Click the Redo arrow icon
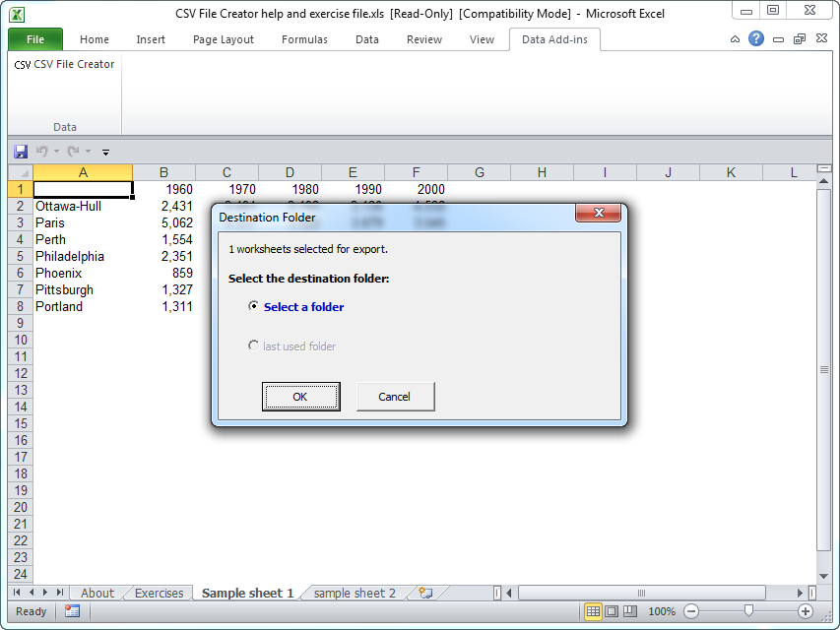 click(74, 152)
